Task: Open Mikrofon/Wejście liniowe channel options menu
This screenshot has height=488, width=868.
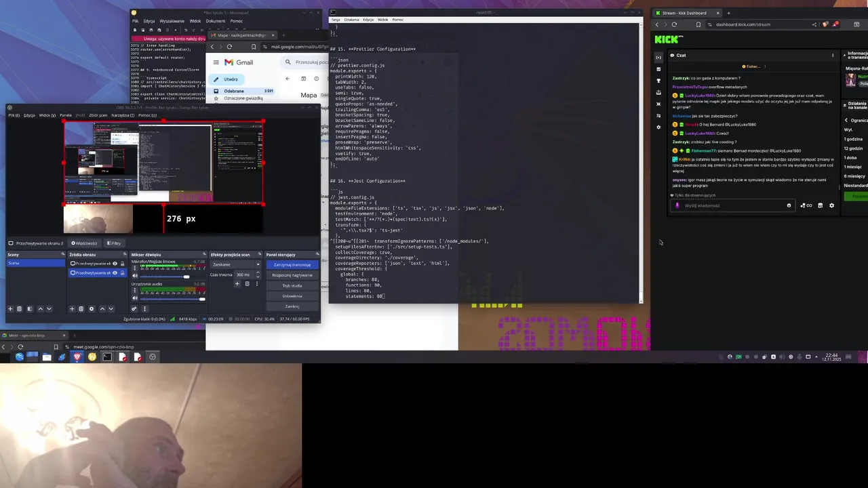Action: point(135,268)
